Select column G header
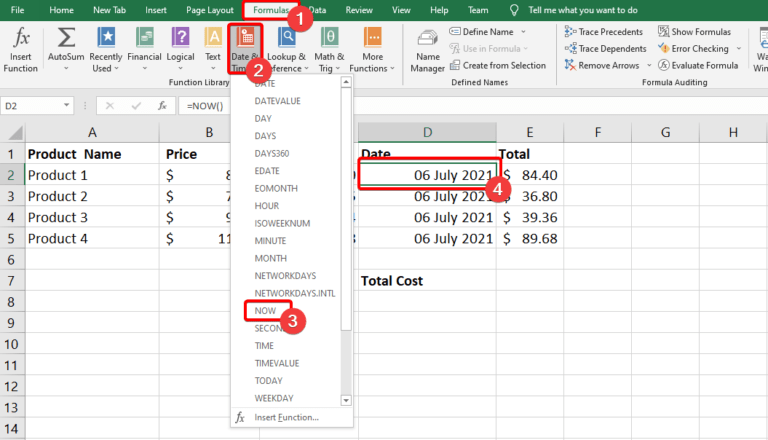The image size is (768, 440). point(665,133)
